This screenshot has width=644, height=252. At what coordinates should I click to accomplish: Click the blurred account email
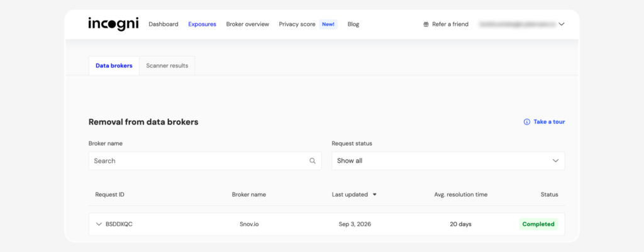coord(517,25)
